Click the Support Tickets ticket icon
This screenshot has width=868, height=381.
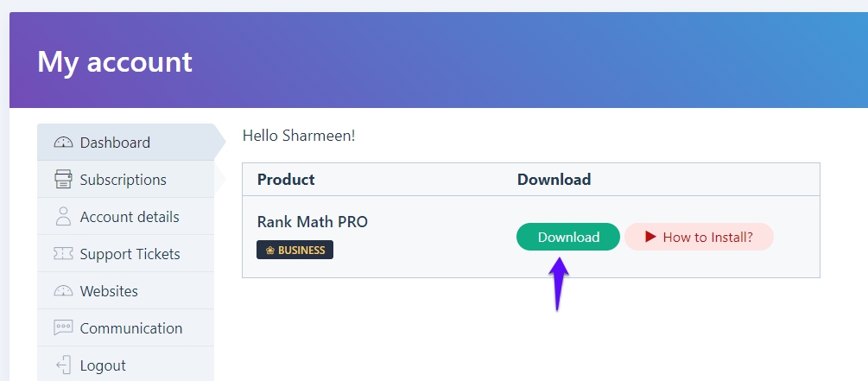click(x=63, y=254)
